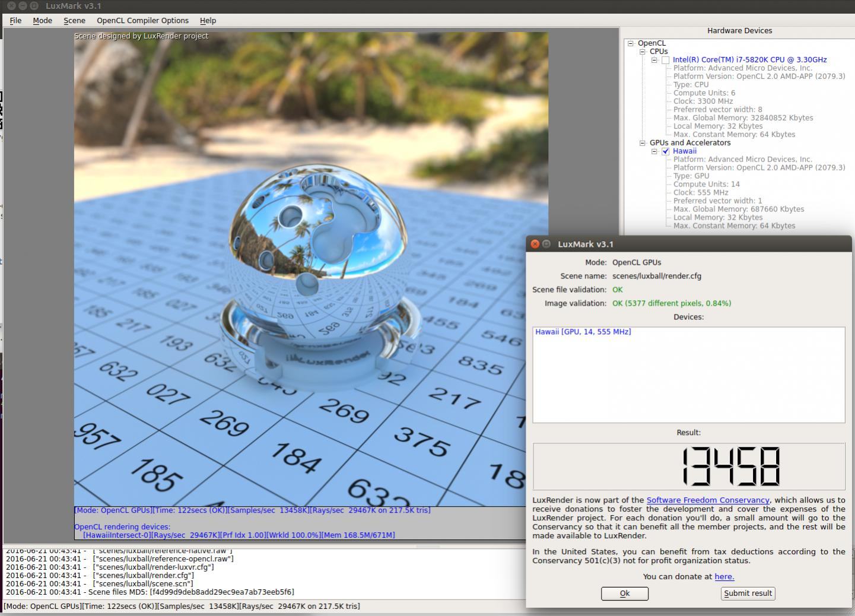855x616 pixels.
Task: Open the Mode menu
Action: pos(42,20)
